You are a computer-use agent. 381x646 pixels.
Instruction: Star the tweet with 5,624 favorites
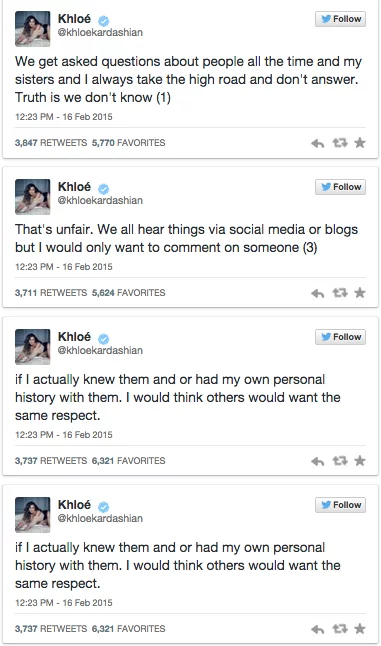click(360, 293)
